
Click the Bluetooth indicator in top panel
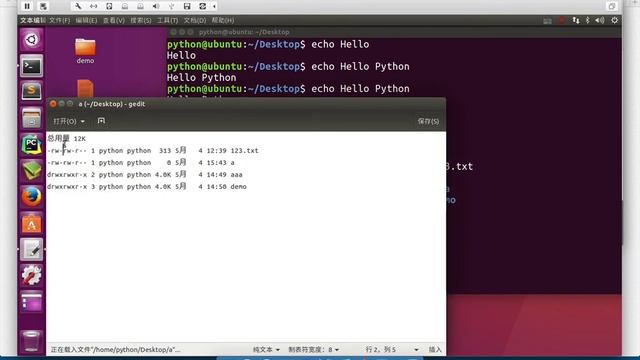588,20
